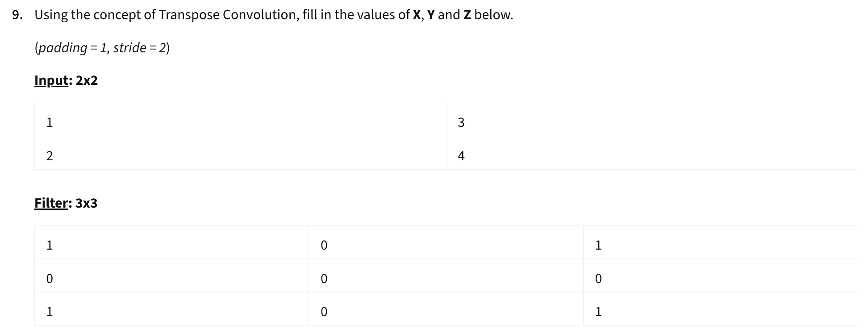Click the bold X in the question
Image resolution: width=868 pixels, height=334 pixels.
[x=417, y=15]
